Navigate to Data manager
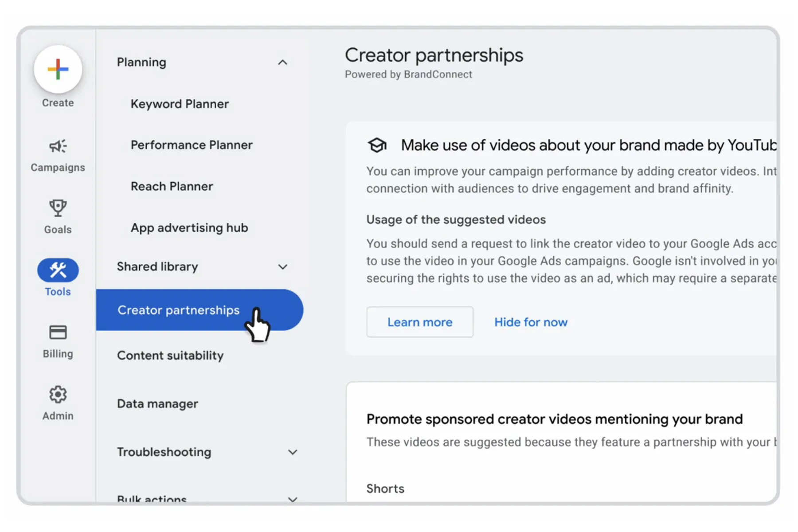Image resolution: width=798 pixels, height=532 pixels. [x=157, y=404]
